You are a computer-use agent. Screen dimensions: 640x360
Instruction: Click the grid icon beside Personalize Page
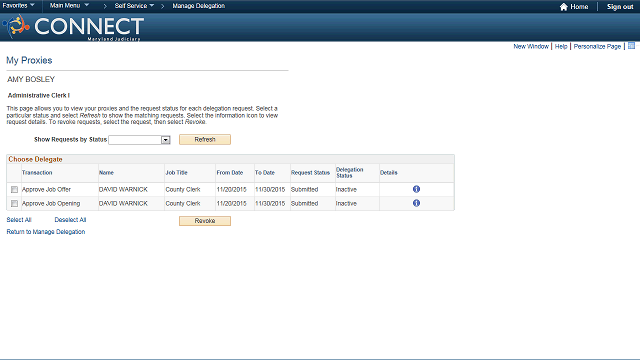pos(631,46)
